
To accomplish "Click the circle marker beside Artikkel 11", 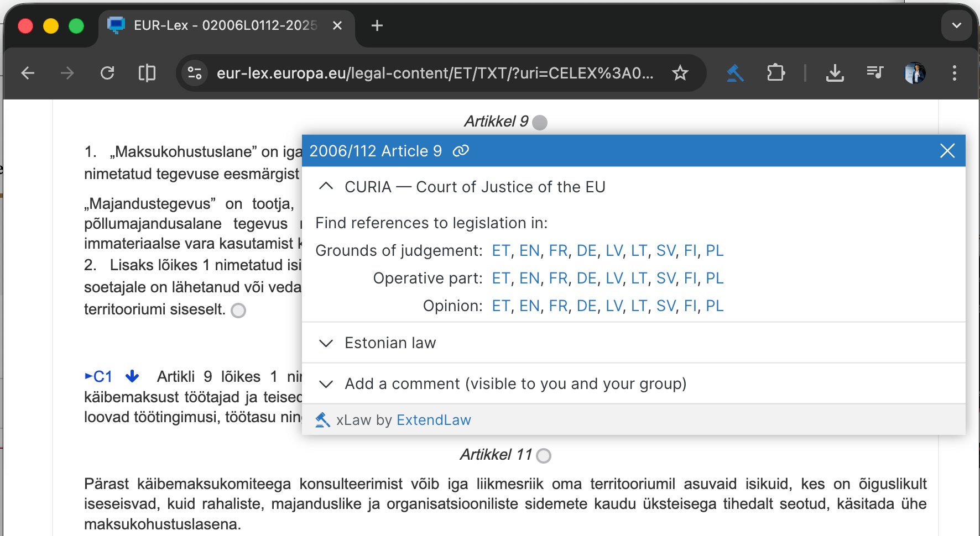I will [x=544, y=455].
